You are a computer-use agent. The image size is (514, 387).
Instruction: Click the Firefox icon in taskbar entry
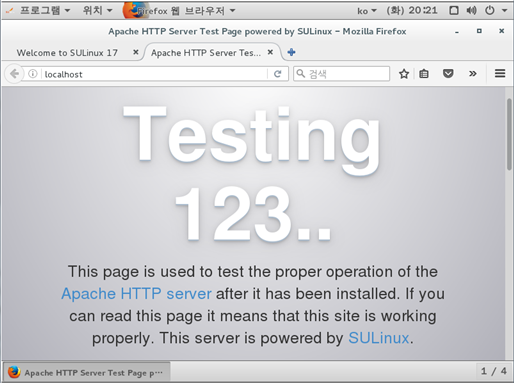(x=14, y=372)
